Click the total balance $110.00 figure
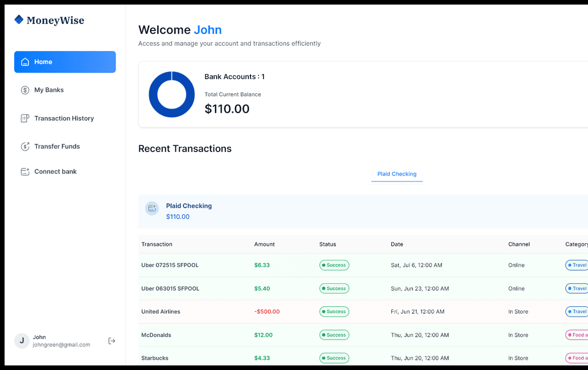Screen dimensions: 588x370 (x=227, y=109)
